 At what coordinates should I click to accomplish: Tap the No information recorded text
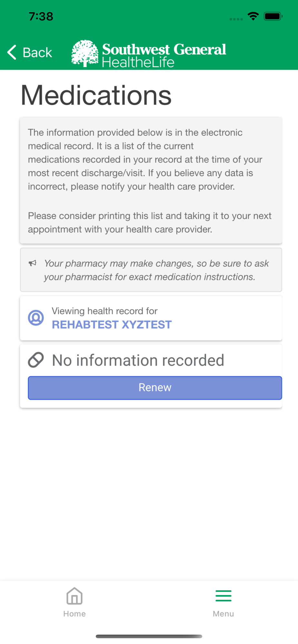click(x=138, y=360)
